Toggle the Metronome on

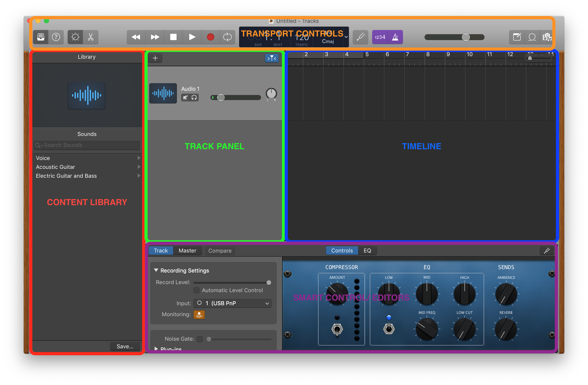click(x=395, y=37)
